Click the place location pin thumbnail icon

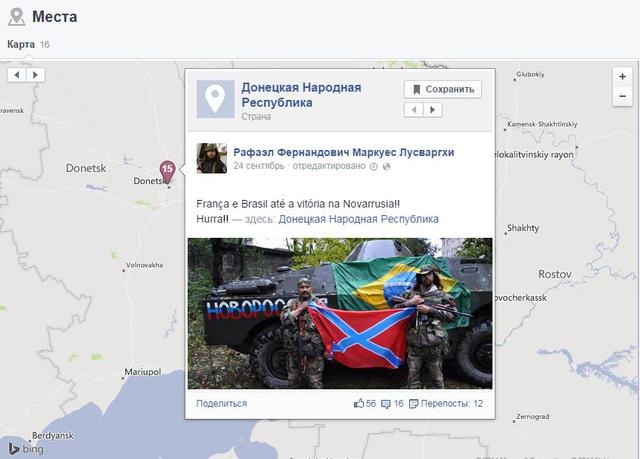214,99
